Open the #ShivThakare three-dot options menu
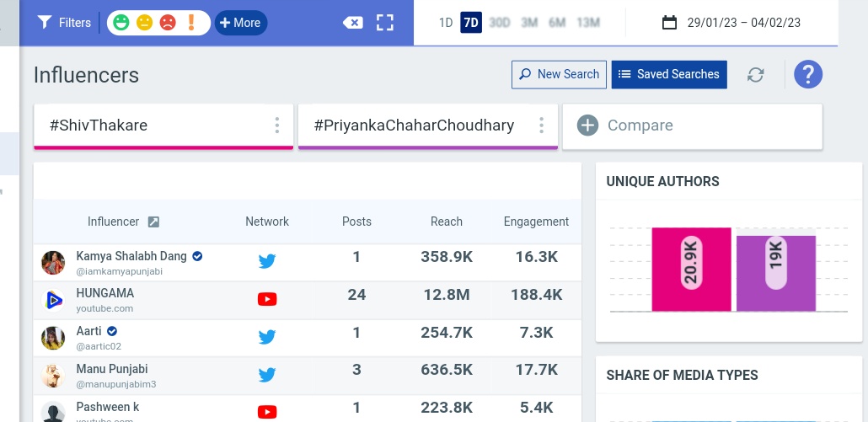 pyautogui.click(x=276, y=126)
